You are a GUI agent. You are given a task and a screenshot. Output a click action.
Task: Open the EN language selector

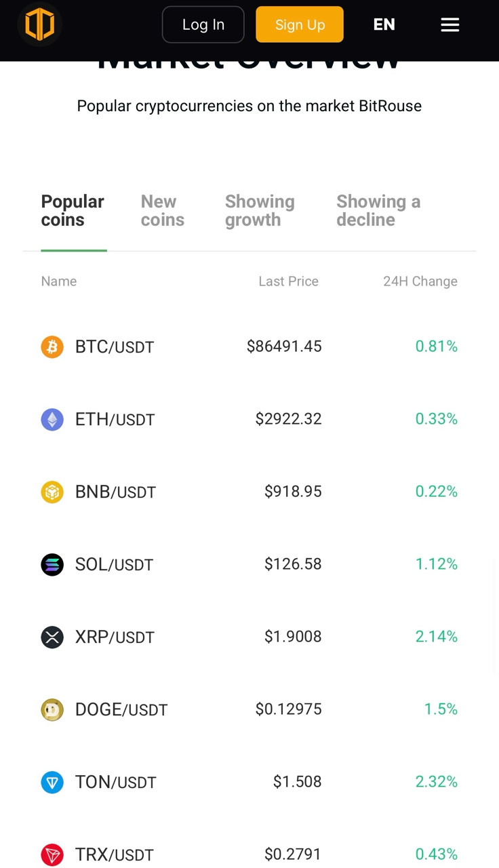pyautogui.click(x=384, y=24)
